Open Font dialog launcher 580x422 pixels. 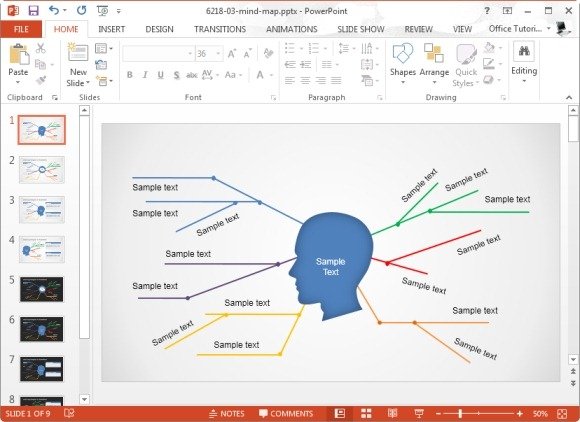pos(273,98)
